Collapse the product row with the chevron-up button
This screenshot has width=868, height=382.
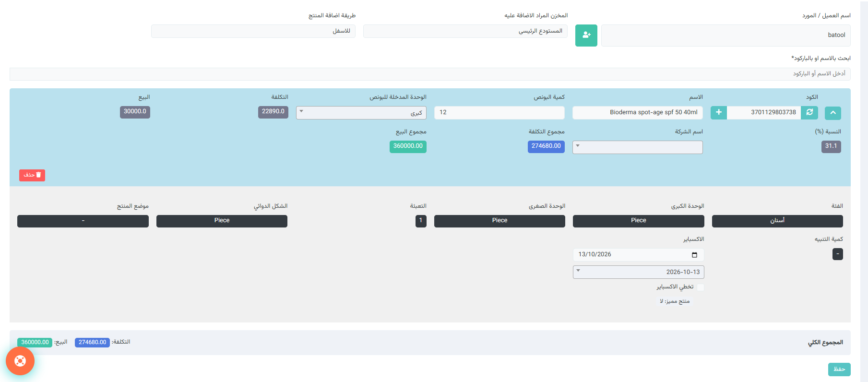click(833, 113)
